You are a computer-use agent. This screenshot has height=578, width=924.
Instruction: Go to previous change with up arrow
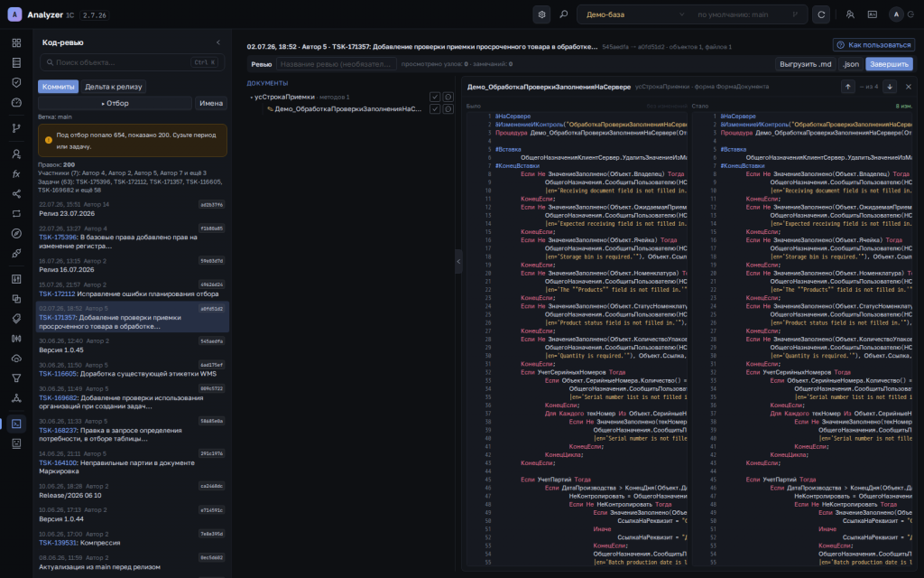(847, 87)
